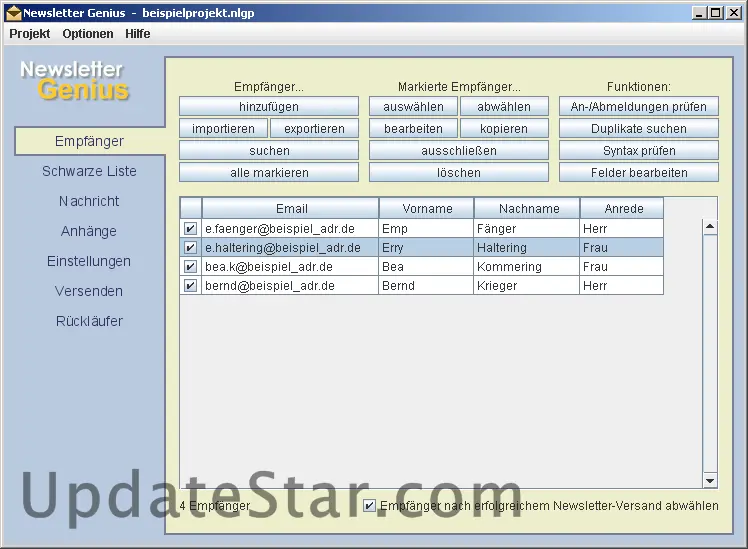
Task: Click the kopieren button
Action: (504, 128)
